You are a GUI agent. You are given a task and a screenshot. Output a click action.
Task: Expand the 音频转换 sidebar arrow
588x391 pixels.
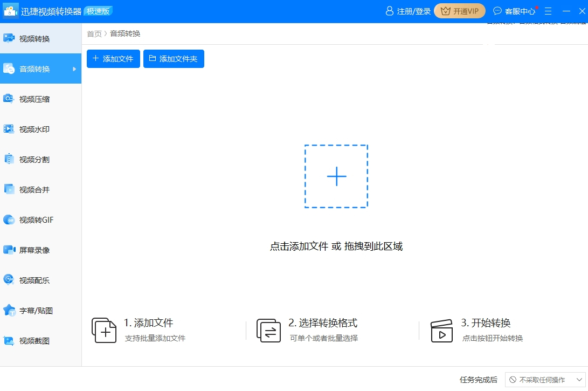click(x=75, y=68)
